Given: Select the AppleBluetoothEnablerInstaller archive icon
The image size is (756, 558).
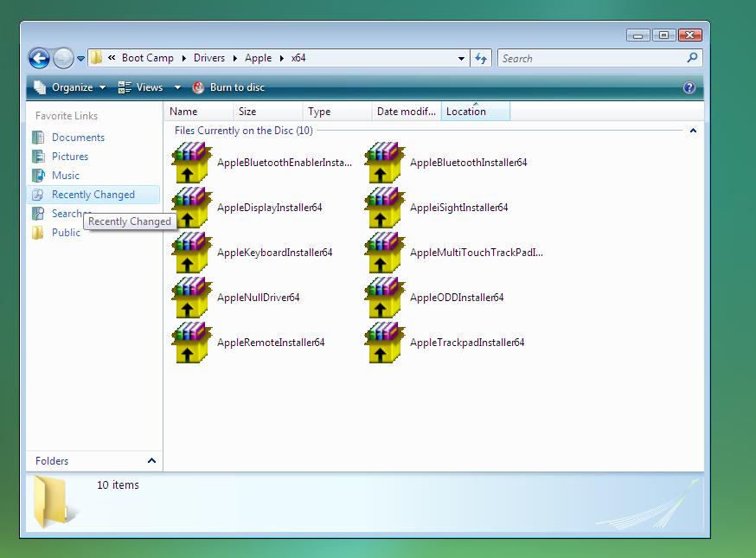Looking at the screenshot, I should 191,163.
